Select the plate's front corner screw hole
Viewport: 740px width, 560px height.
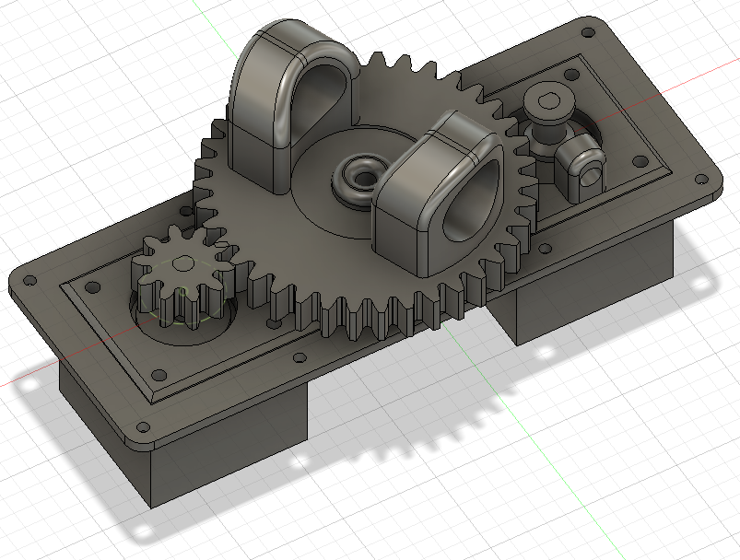pos(143,428)
